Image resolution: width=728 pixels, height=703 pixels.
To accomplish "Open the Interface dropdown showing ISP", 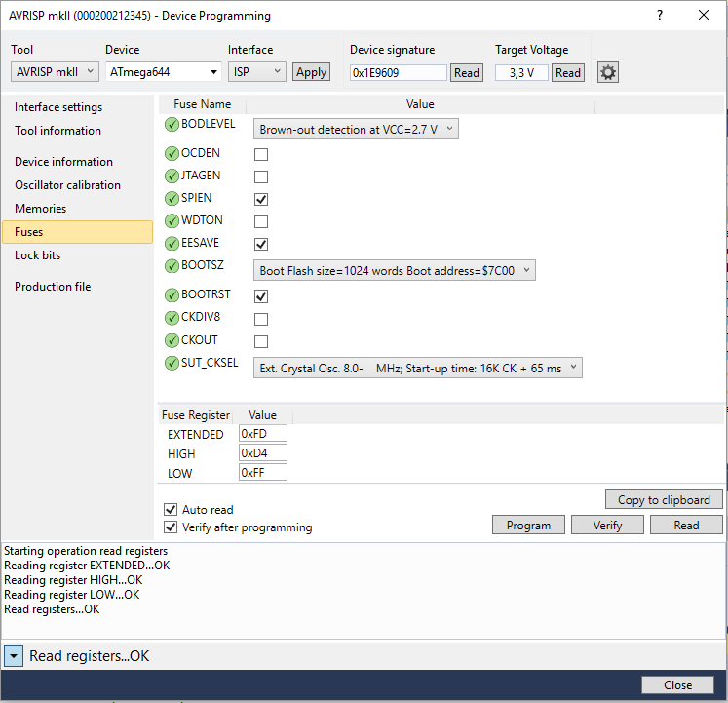I will point(256,72).
